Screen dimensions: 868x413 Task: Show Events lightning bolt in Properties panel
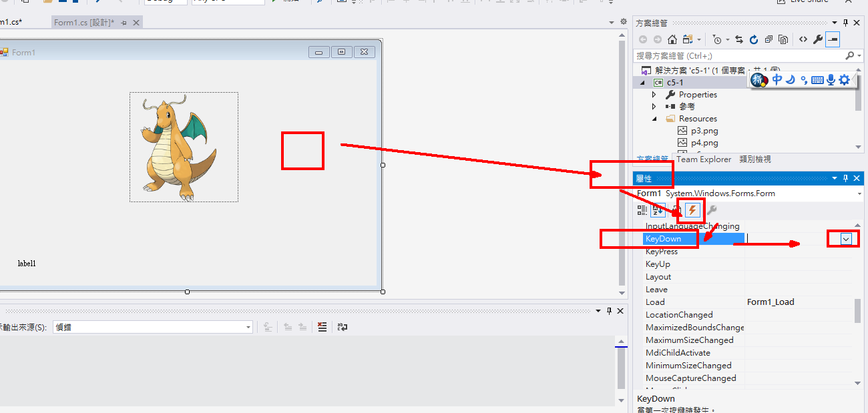(x=692, y=210)
